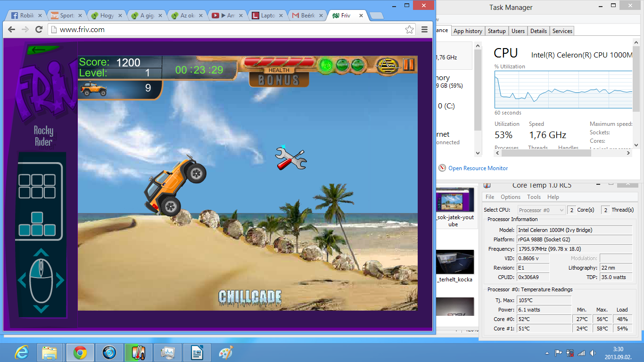Click the wrench and screwdriver repair pickup
This screenshot has height=362, width=644.
pos(291,158)
